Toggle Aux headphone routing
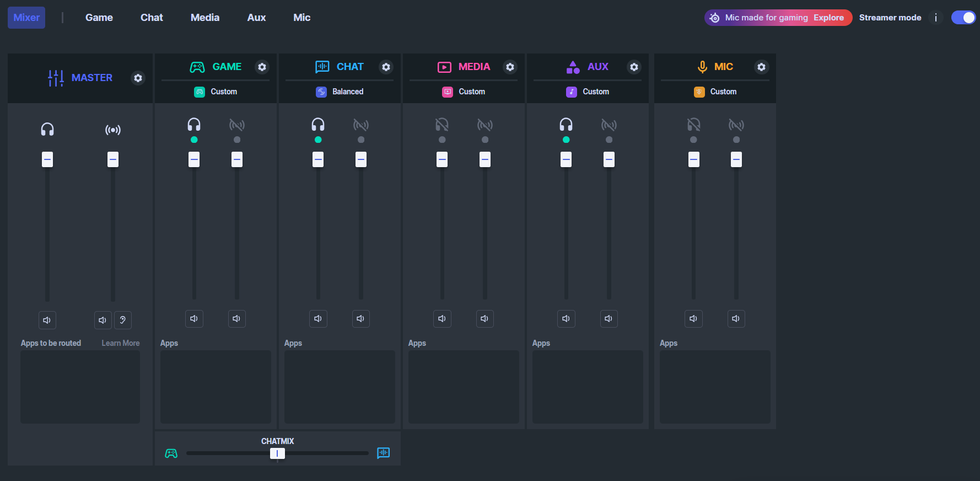 pos(566,125)
